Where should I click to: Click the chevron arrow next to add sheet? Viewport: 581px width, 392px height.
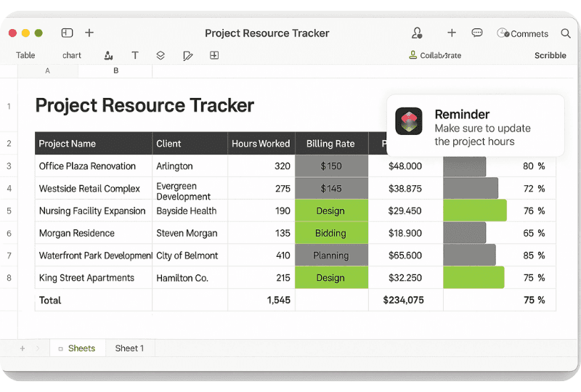(38, 348)
